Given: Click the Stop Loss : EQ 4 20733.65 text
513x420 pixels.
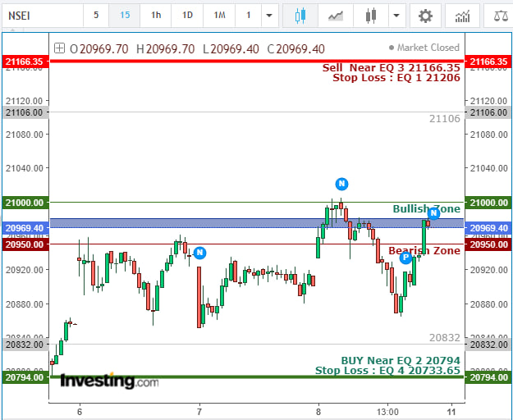Looking at the screenshot, I should [387, 371].
